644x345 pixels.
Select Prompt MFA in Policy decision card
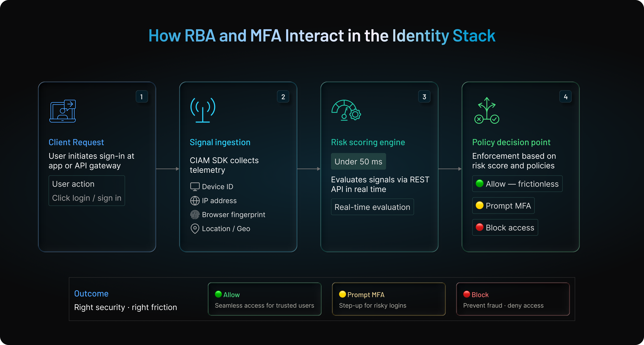pos(503,206)
